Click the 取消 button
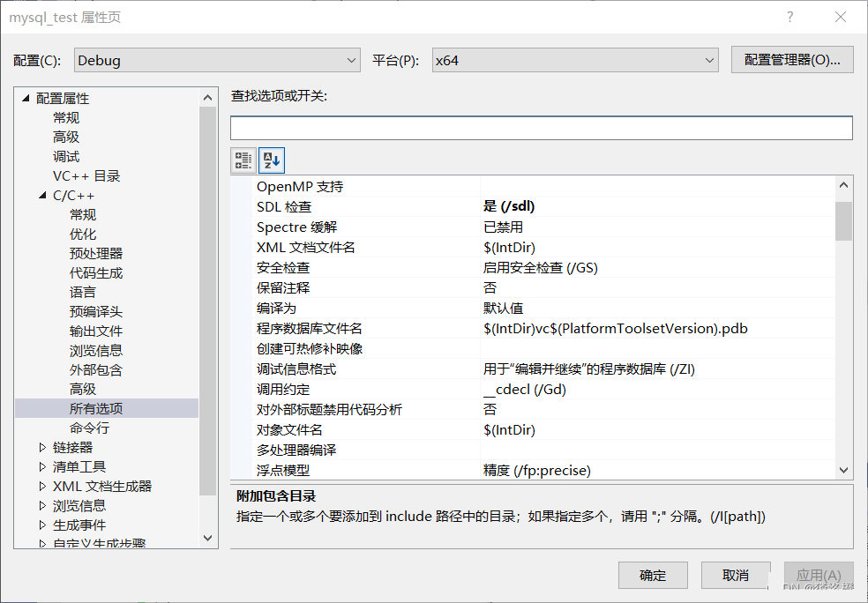The image size is (868, 603). (x=736, y=576)
